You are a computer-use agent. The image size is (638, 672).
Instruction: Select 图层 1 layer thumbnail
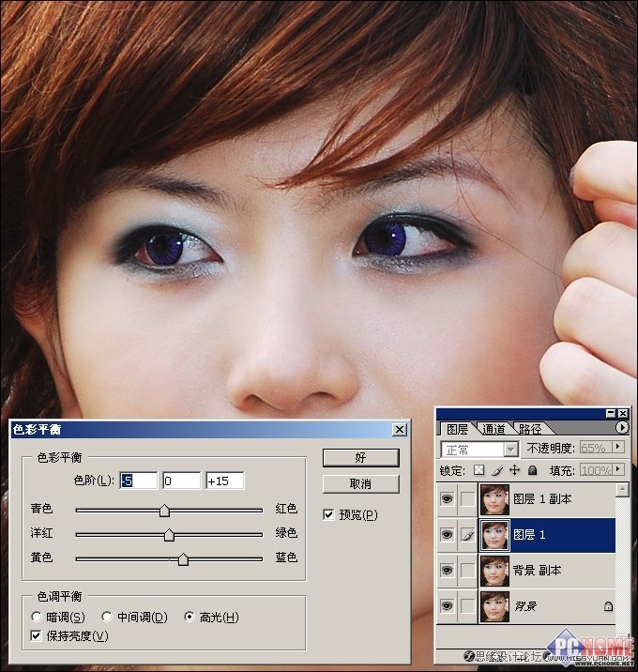[x=494, y=535]
